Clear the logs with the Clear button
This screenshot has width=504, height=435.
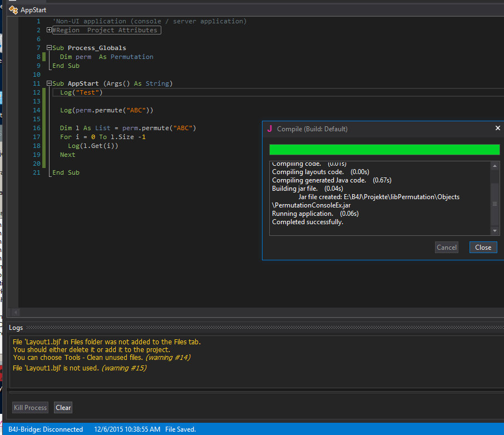[63, 408]
